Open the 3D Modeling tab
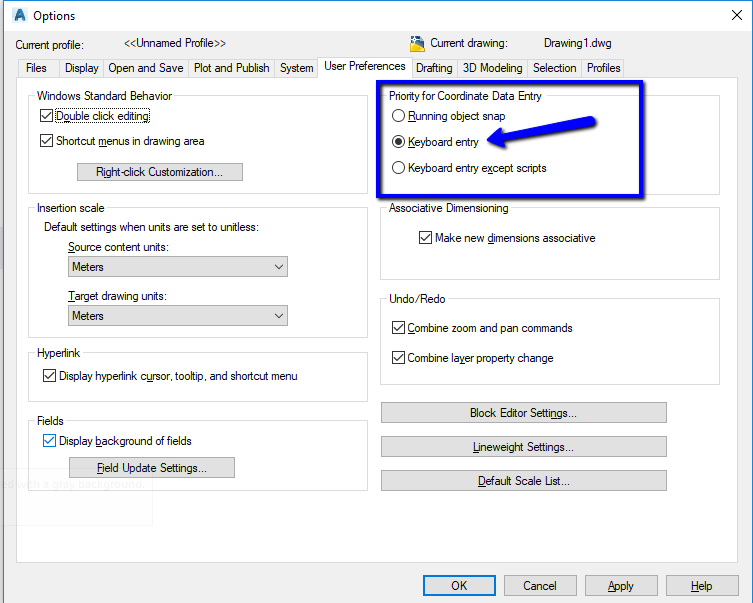 pyautogui.click(x=492, y=68)
